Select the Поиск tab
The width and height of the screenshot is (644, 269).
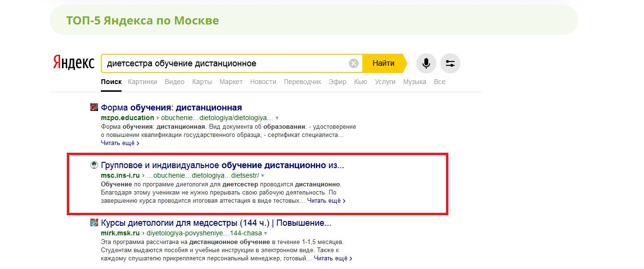coord(111,82)
